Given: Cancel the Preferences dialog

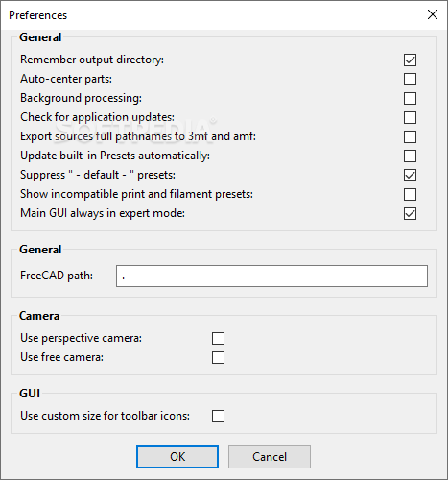Looking at the screenshot, I should click(x=270, y=457).
